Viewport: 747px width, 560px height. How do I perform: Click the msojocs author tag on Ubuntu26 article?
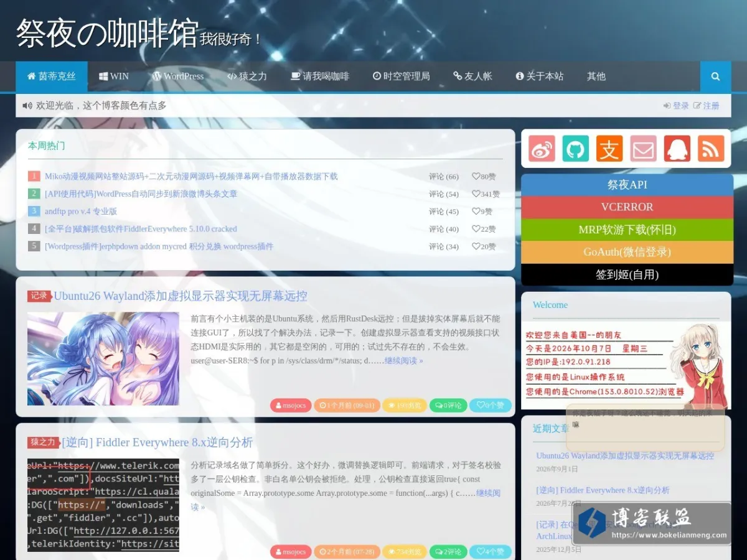click(291, 405)
